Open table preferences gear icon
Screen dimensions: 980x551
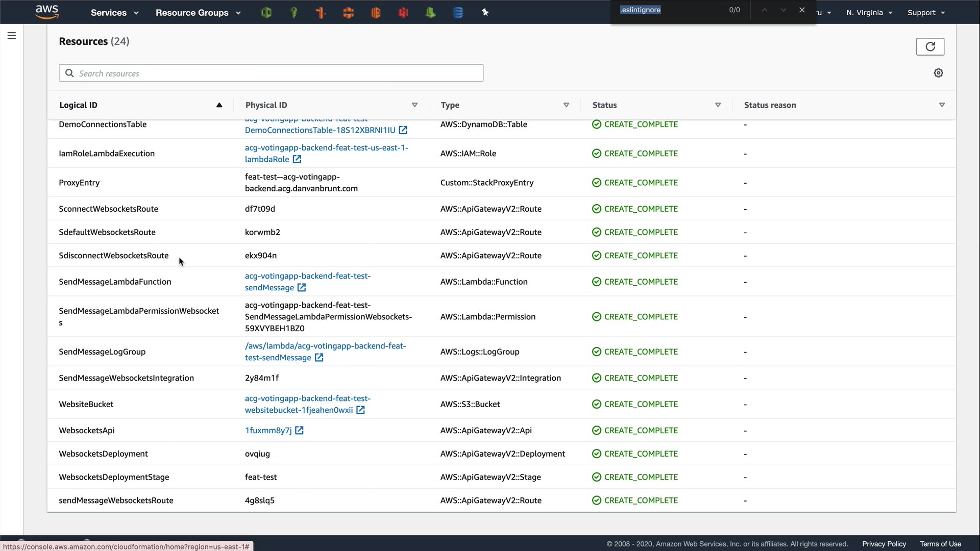tap(938, 73)
